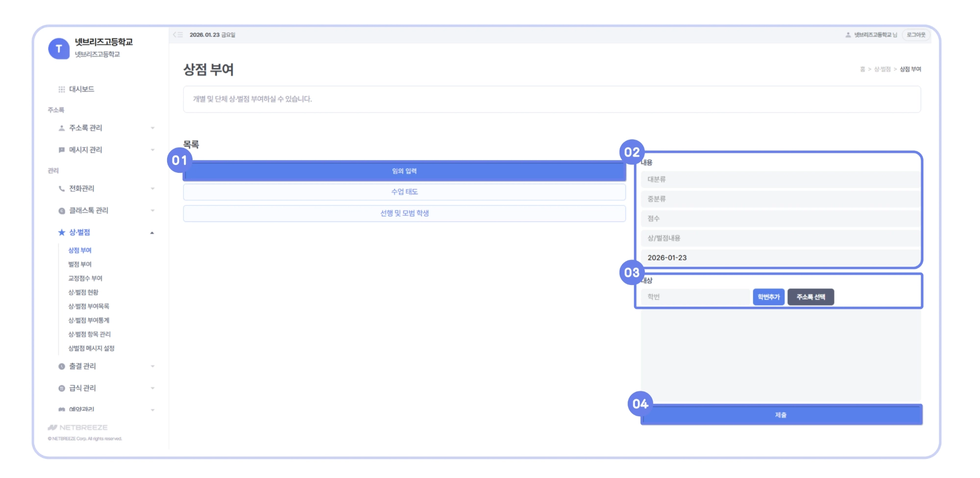Expand the 주소록 관리 dropdown arrow
Viewport: 980px width, 478px height.
[152, 128]
